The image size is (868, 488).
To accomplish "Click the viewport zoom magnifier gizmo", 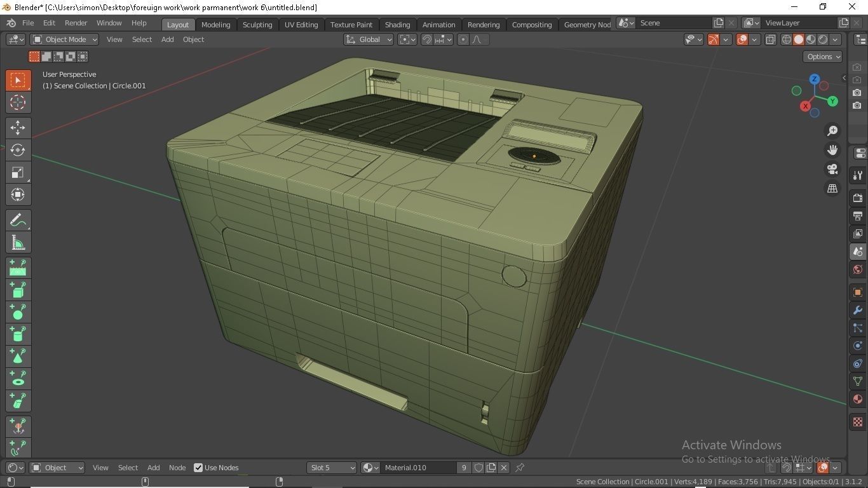I will coord(832,131).
